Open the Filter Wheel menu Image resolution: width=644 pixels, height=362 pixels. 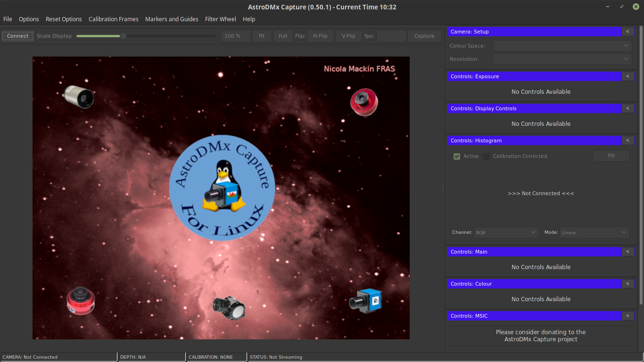[x=221, y=19]
